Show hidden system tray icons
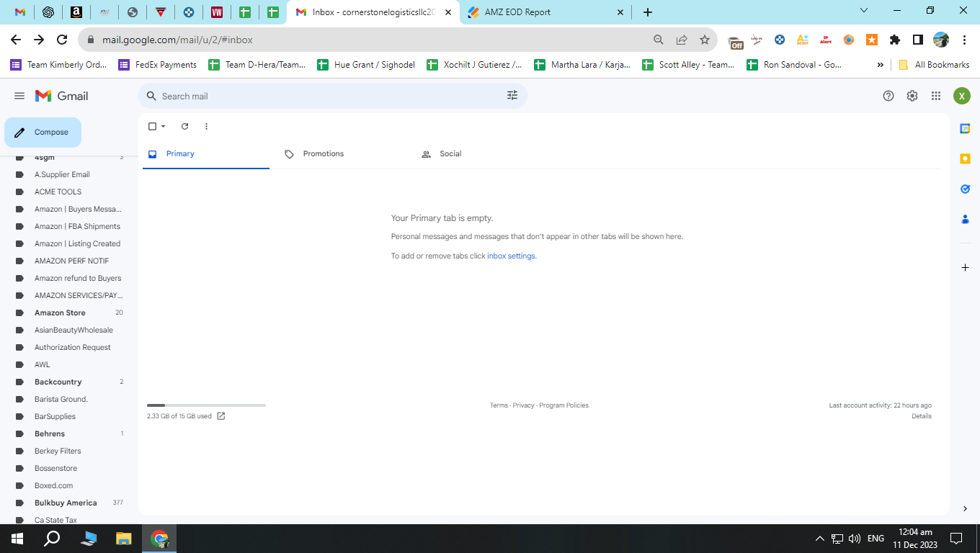 pyautogui.click(x=819, y=539)
